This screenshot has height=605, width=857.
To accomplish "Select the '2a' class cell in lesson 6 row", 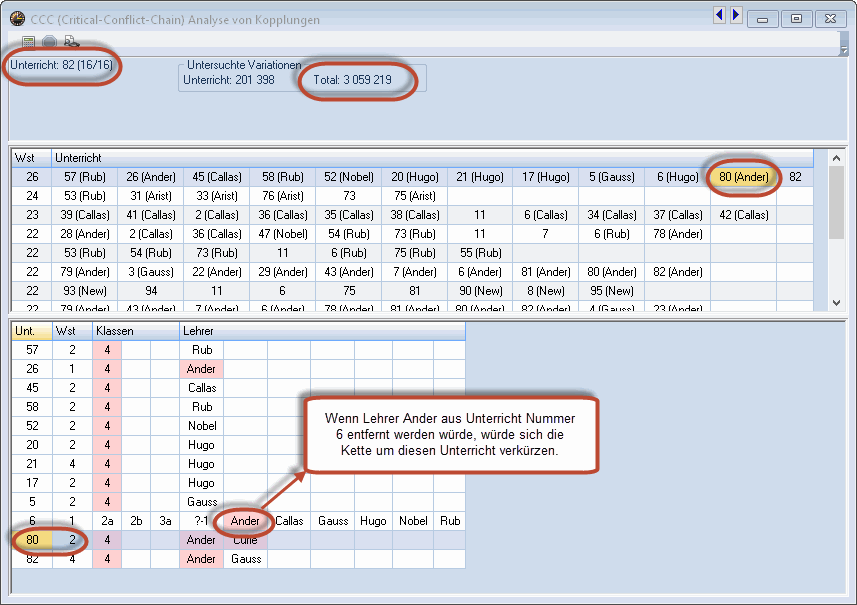I will coord(107,521).
